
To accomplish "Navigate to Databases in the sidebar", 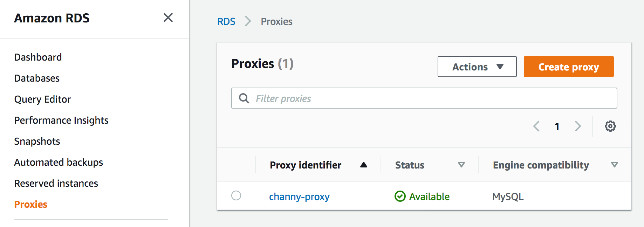I will [x=37, y=78].
